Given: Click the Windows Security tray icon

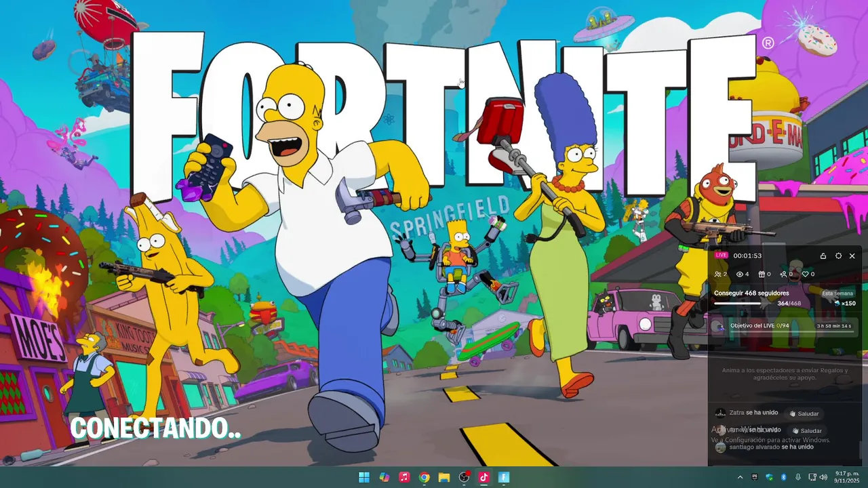Looking at the screenshot, I should point(770,477).
